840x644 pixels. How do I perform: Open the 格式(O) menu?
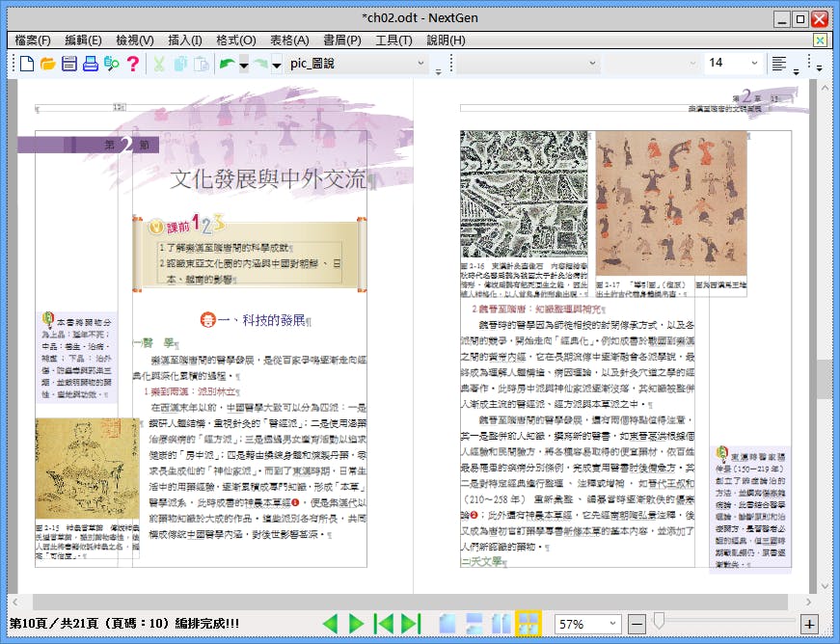pyautogui.click(x=238, y=40)
